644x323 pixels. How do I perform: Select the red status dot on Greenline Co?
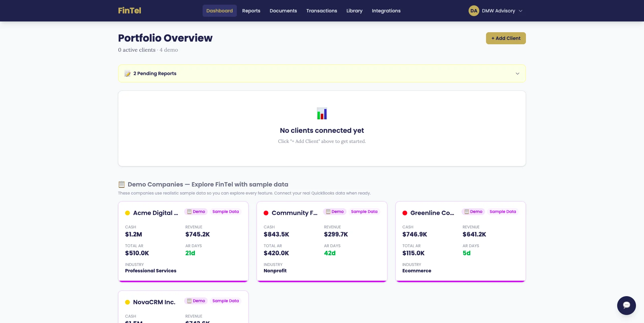coord(405,213)
